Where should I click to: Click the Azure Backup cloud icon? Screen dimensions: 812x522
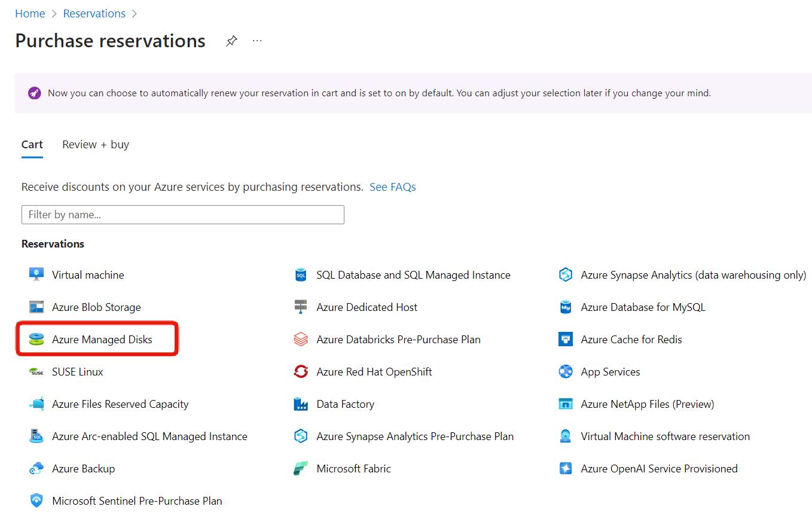pos(36,468)
